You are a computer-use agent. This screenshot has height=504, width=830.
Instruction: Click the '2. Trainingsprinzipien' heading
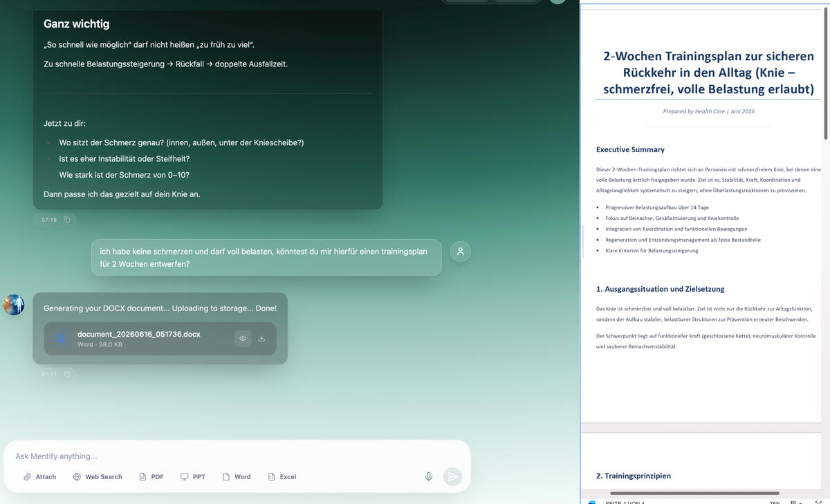tap(634, 476)
